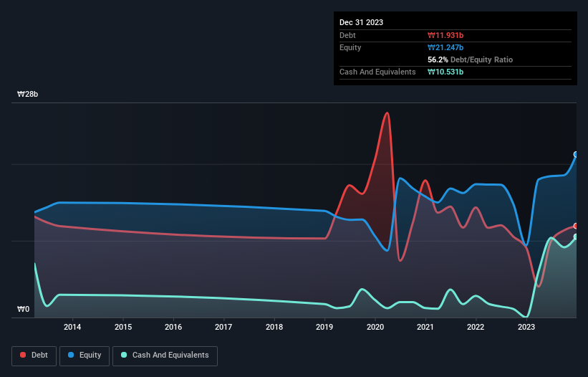Click Cash And Equivalents label in tooltip
The image size is (588, 377).
coord(377,72)
